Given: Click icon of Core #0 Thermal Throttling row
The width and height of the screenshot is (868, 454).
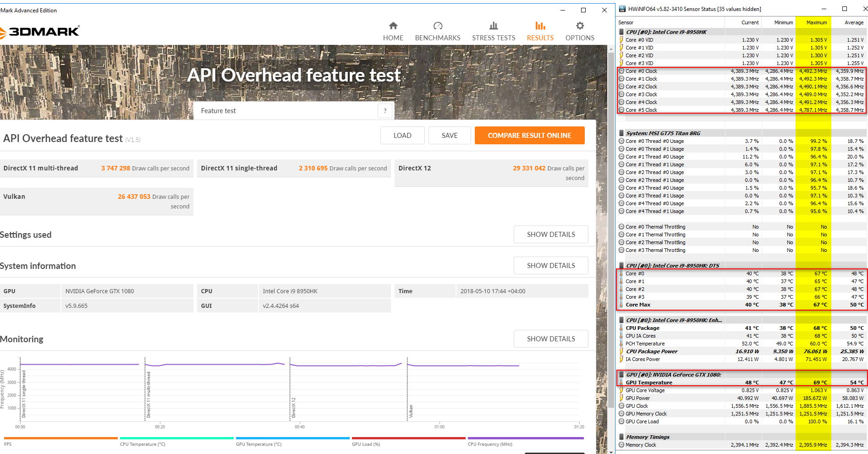Looking at the screenshot, I should pos(621,227).
